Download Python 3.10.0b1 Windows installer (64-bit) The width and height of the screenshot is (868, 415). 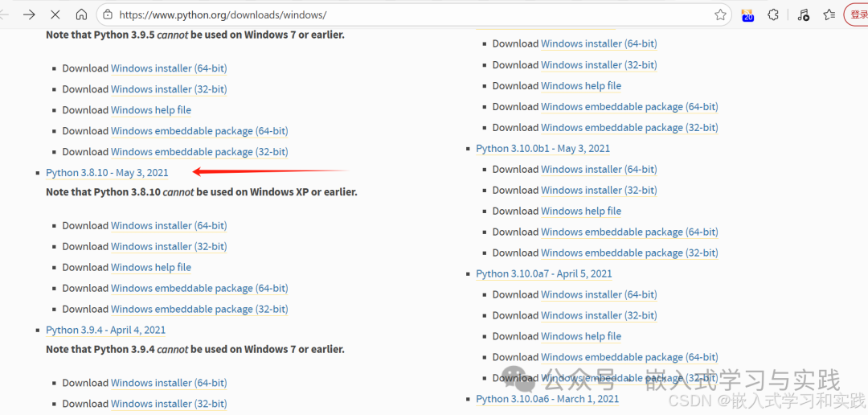(x=599, y=170)
